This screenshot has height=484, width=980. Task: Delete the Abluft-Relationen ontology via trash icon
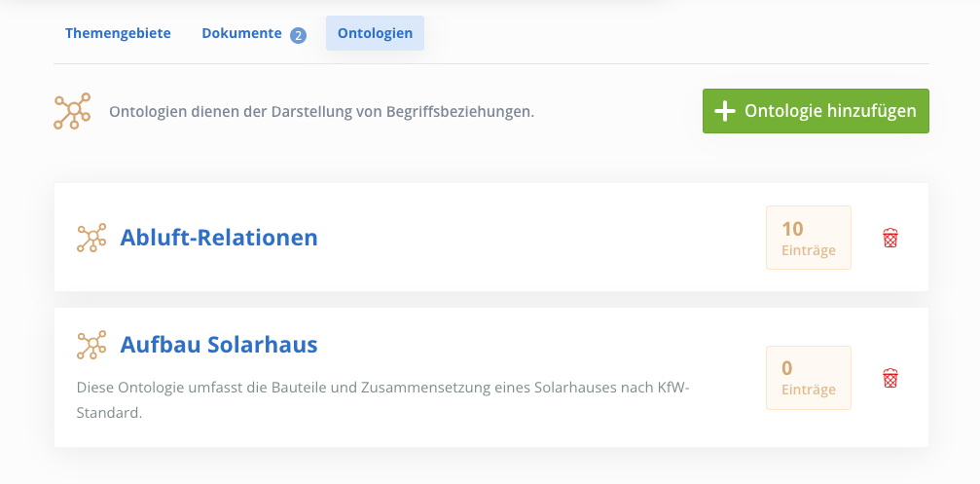pos(890,238)
